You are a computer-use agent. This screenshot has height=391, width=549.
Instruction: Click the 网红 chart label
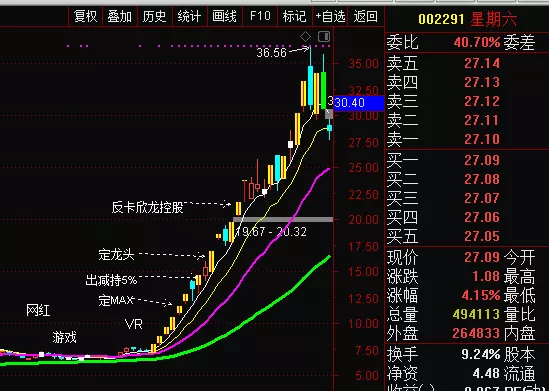click(38, 310)
